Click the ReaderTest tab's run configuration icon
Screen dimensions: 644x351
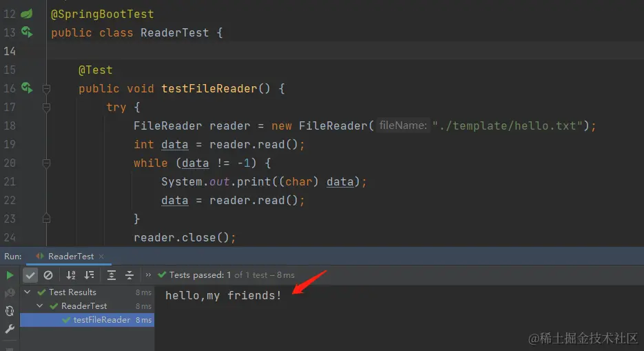coord(40,256)
